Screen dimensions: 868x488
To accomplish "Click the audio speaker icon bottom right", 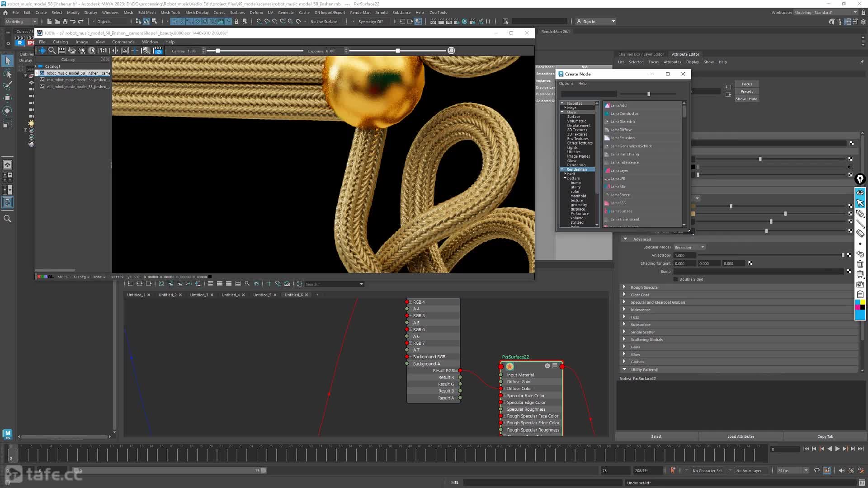I will pos(841,470).
